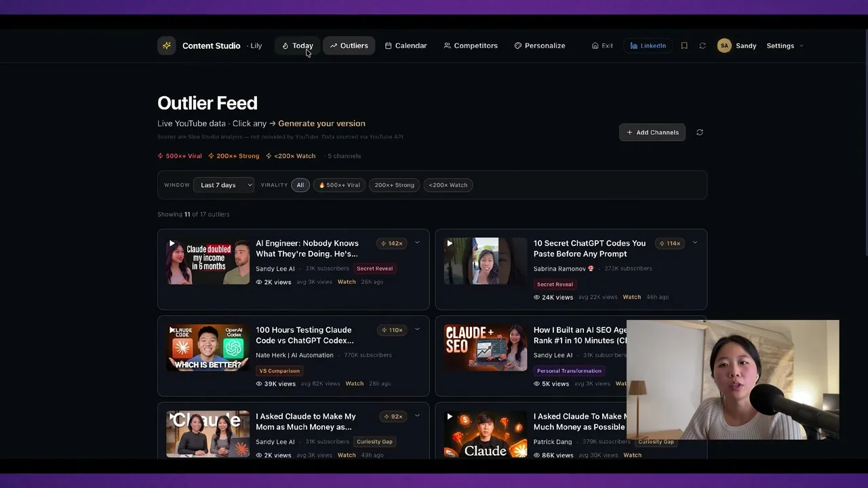Expand the 10 Secret ChatGPT Codes chevron
This screenshot has width=868, height=488.
coord(694,243)
